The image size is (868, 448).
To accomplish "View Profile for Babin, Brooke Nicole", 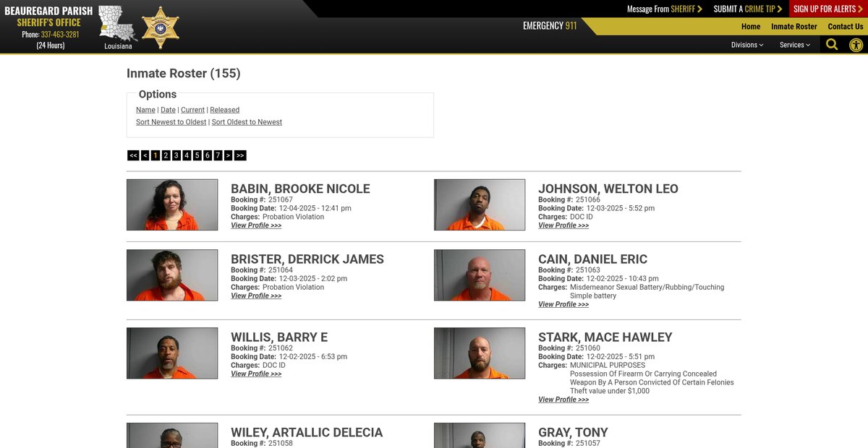I will 256,225.
